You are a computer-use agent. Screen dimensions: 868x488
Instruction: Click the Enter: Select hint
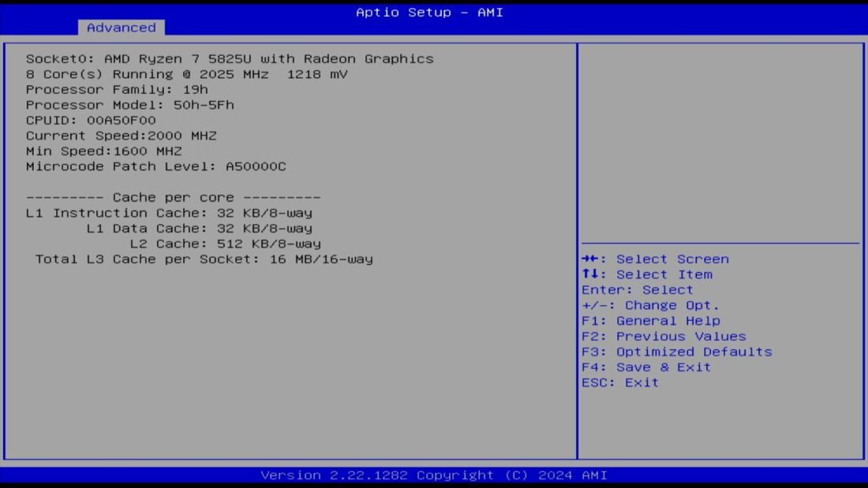pyautogui.click(x=637, y=290)
